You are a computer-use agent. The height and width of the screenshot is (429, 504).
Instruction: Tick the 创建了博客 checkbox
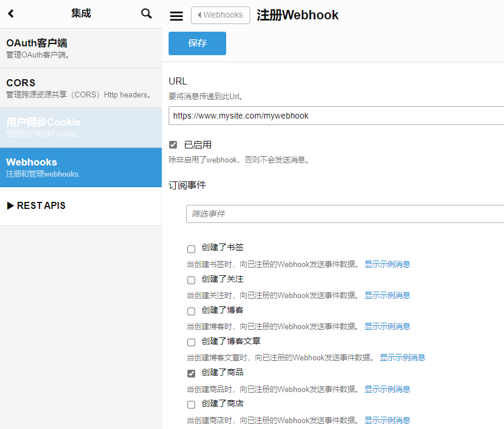click(191, 311)
